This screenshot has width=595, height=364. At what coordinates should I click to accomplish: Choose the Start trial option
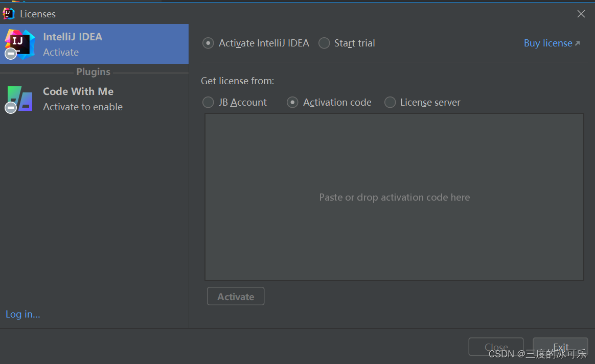tap(324, 43)
